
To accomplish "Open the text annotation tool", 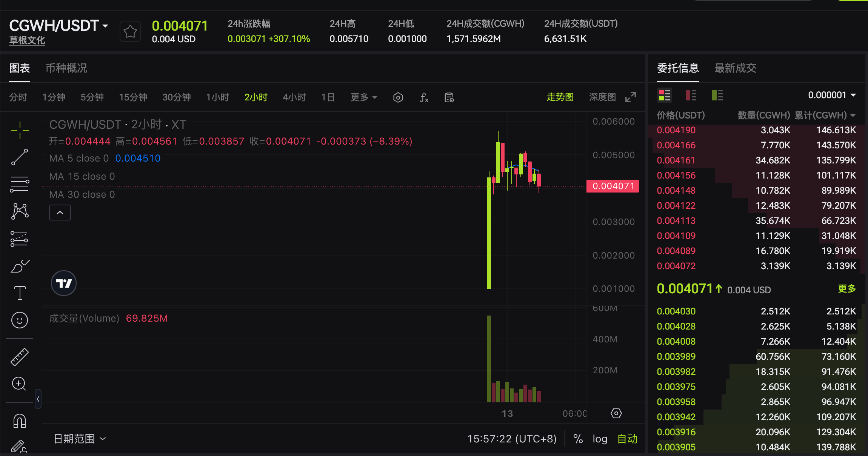I will (x=19, y=292).
